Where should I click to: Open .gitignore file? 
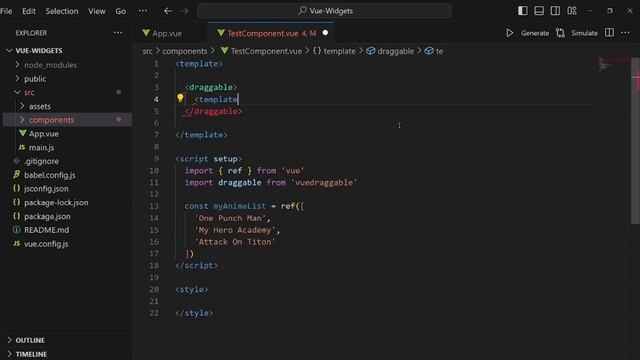pos(41,161)
